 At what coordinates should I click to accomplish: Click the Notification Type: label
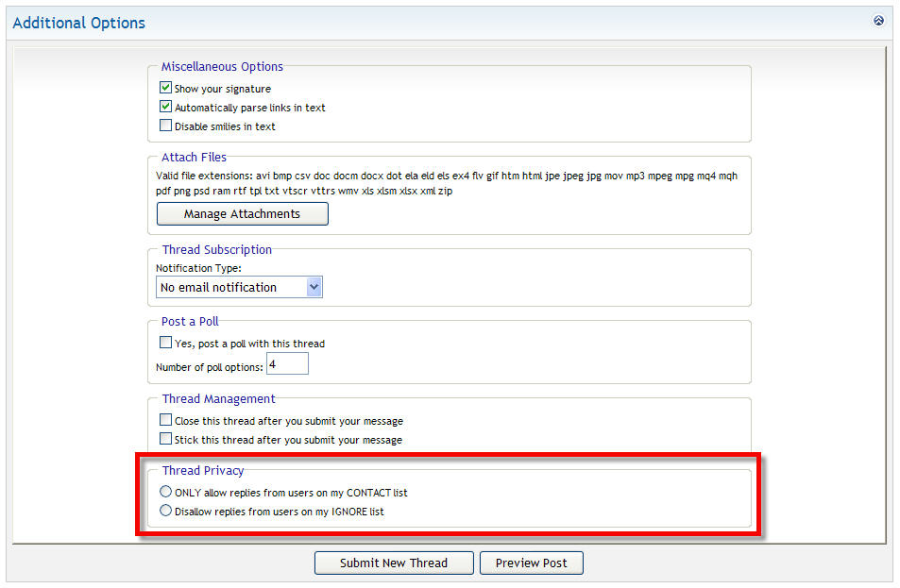point(198,268)
